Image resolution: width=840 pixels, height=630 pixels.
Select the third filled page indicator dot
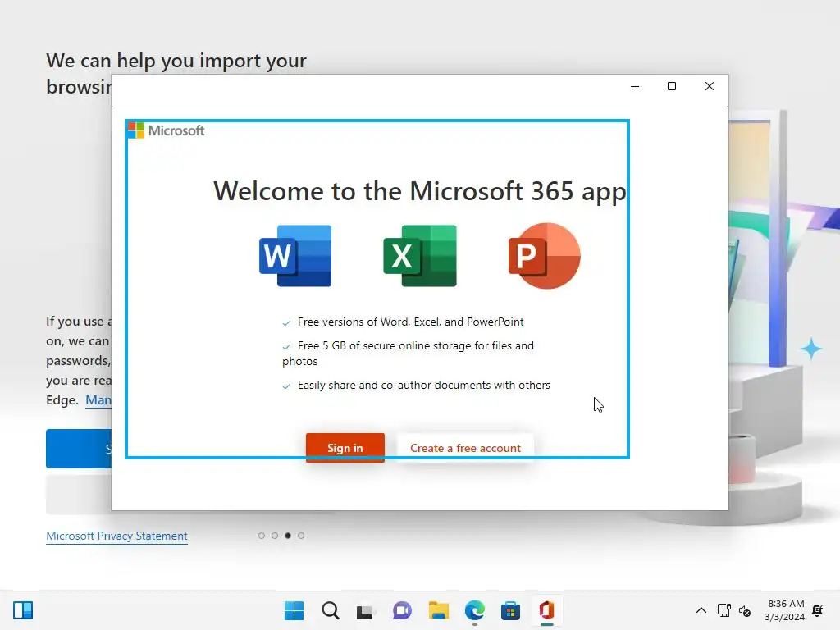pyautogui.click(x=288, y=535)
